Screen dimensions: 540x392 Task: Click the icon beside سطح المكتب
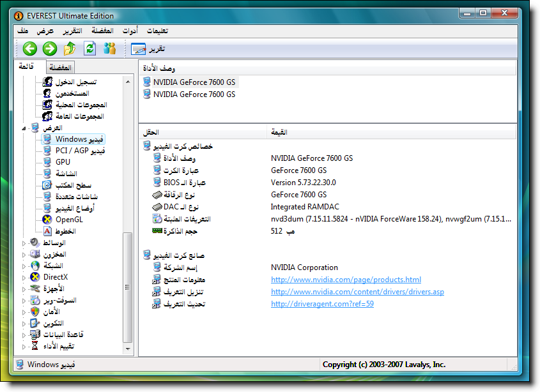[47, 185]
